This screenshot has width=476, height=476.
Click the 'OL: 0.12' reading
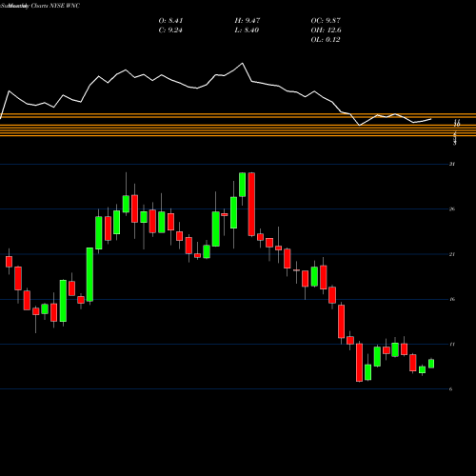pyautogui.click(x=326, y=40)
